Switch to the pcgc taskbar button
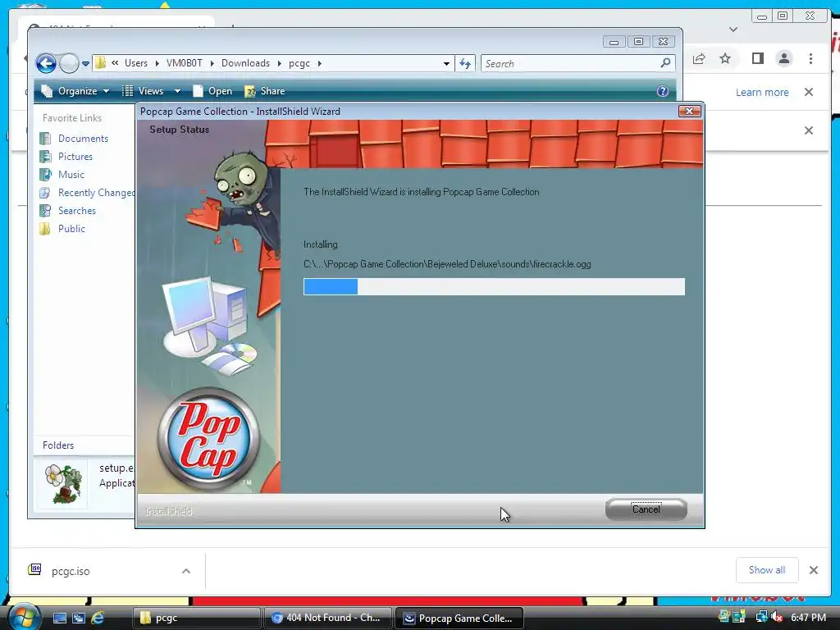Image resolution: width=840 pixels, height=630 pixels. click(196, 618)
